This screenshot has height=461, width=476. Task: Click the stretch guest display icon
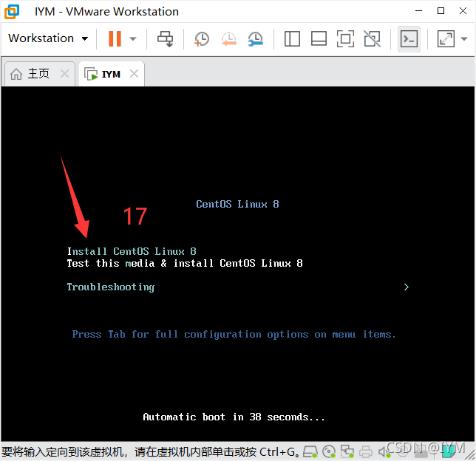[x=446, y=39]
